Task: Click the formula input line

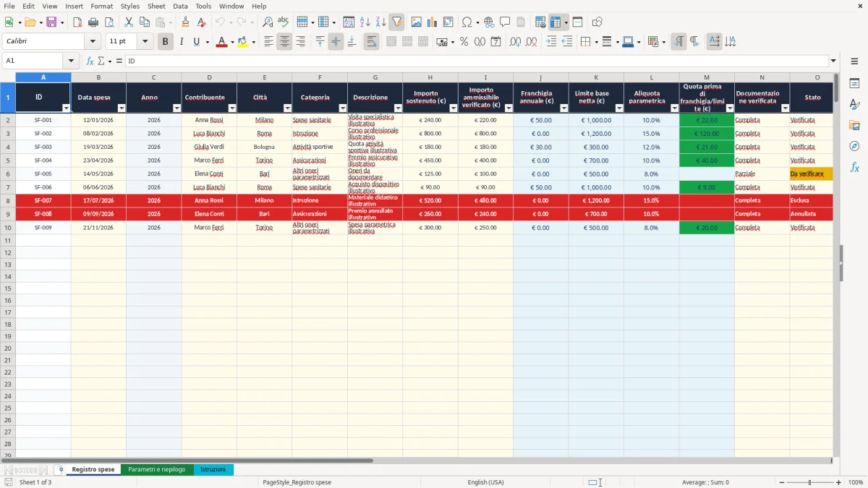Action: click(476, 61)
